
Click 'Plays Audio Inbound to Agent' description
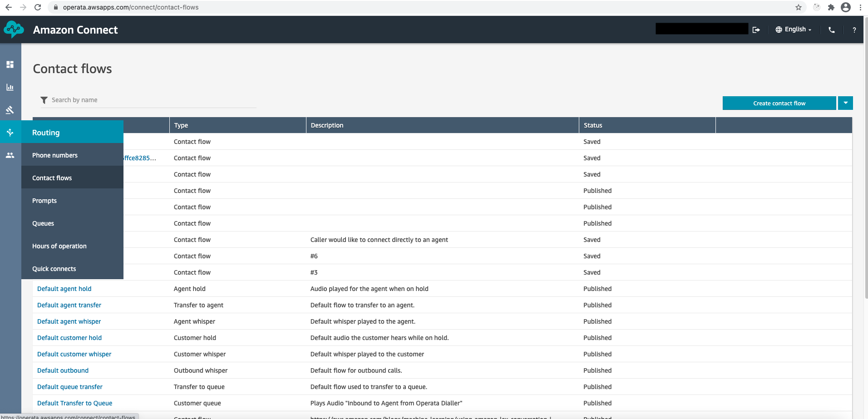click(386, 403)
